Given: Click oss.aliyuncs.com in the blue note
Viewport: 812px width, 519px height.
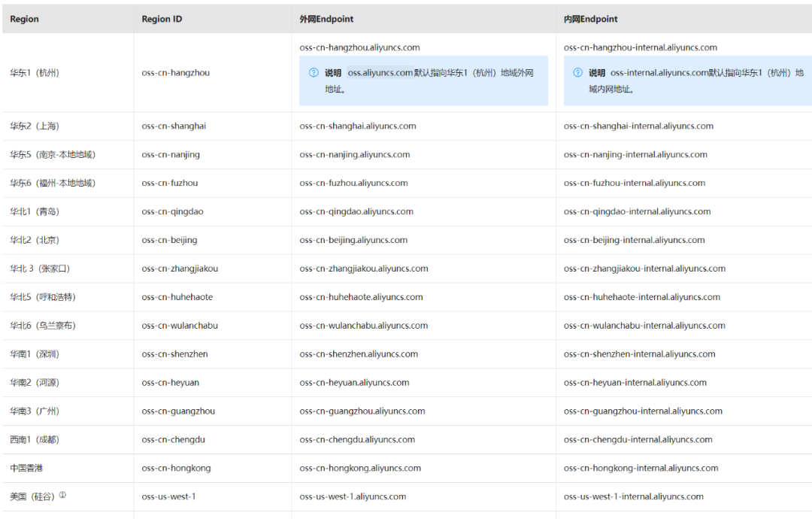Looking at the screenshot, I should (x=380, y=73).
